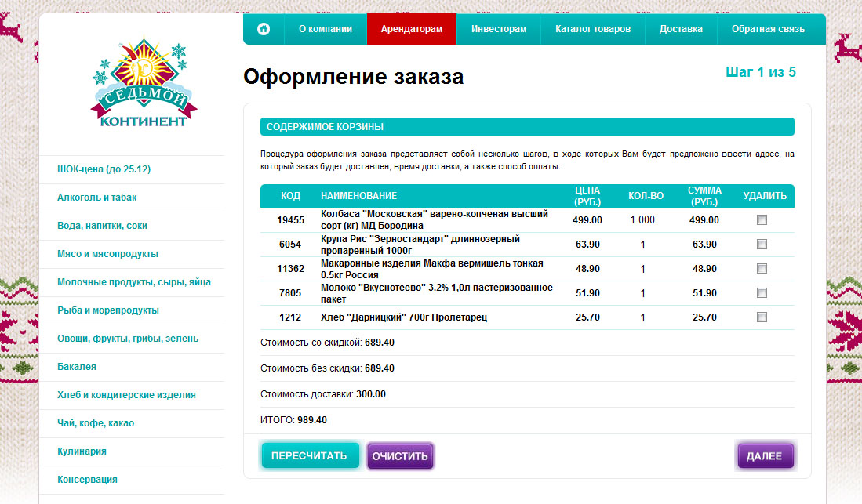862x504 pixels.
Task: Click product name Макаронные изделия Макфа вермишель
Action: (x=432, y=269)
